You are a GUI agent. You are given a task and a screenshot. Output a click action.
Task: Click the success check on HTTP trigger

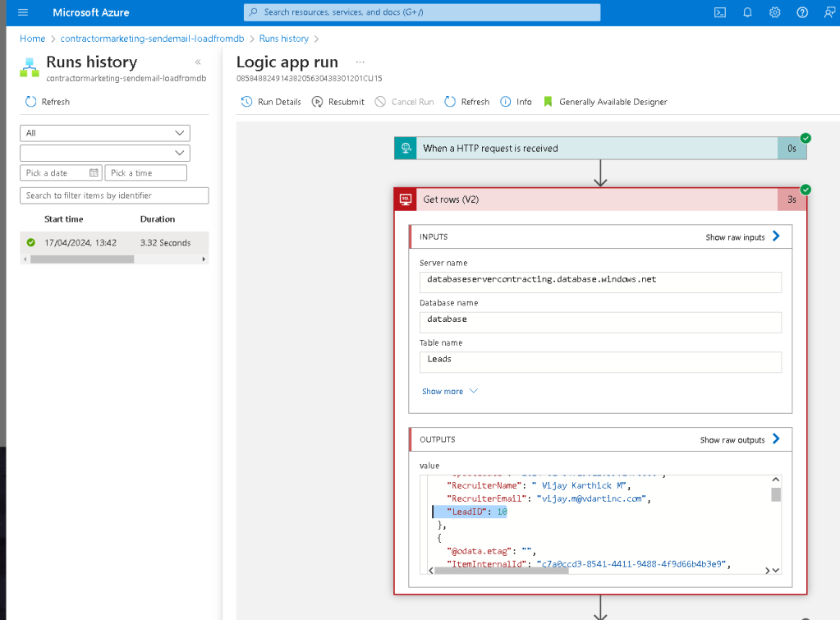pyautogui.click(x=806, y=138)
